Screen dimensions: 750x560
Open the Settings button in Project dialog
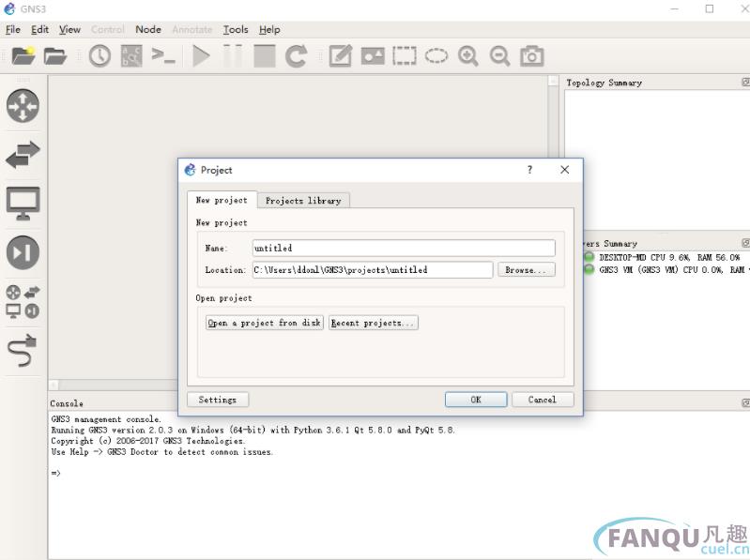click(218, 400)
